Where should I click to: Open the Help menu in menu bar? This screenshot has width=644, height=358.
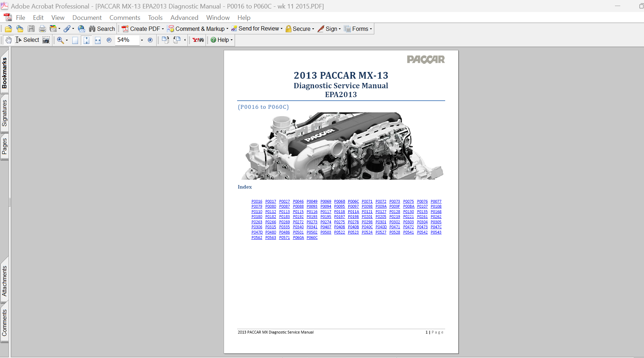244,18
